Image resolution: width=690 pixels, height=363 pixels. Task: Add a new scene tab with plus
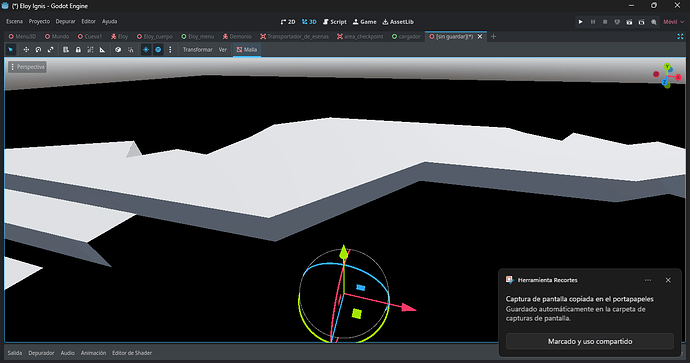pos(493,37)
